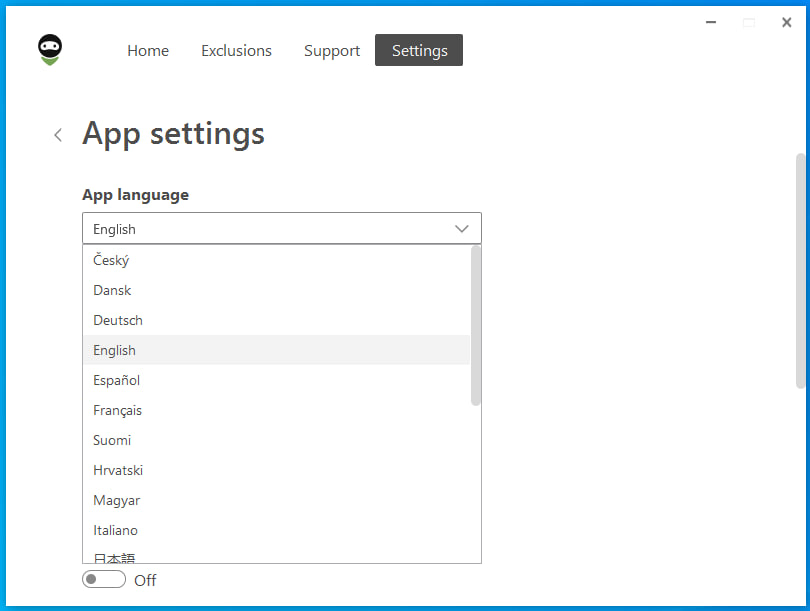Click the ninja logo icon
This screenshot has width=810, height=611.
tap(50, 50)
